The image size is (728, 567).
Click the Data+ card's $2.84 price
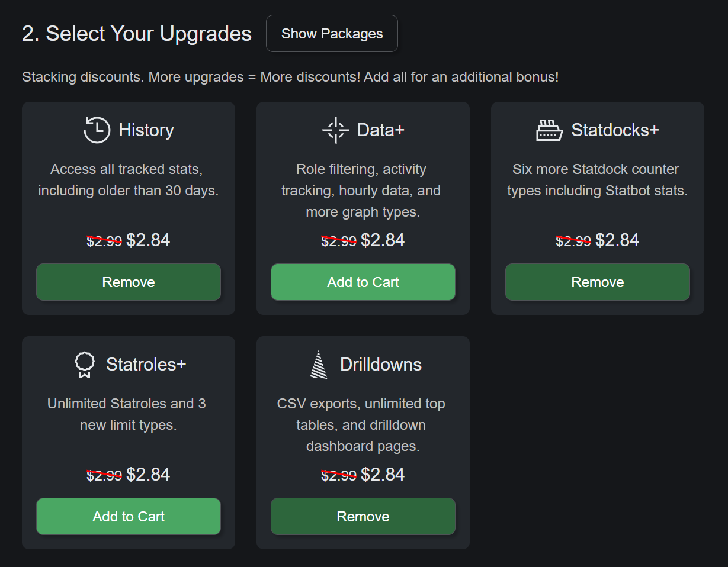pyautogui.click(x=383, y=240)
